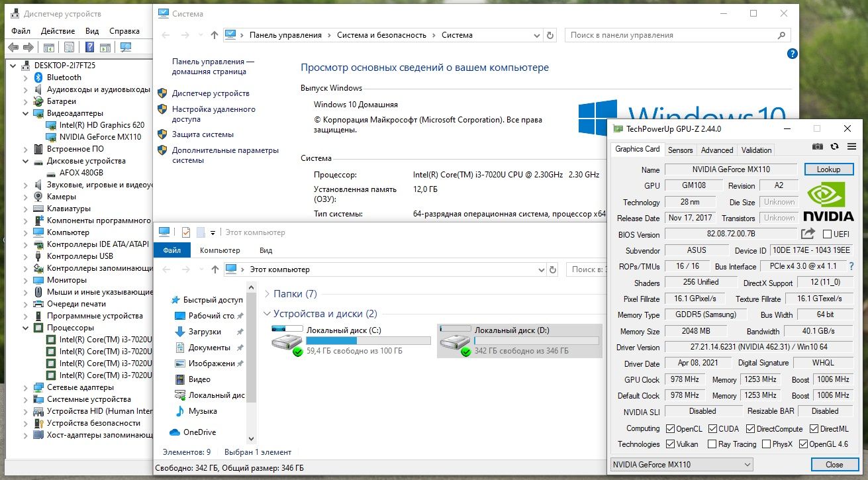Open Quick access star in Explorer sidebar
Screen dimensions: 868x480
tap(175, 300)
